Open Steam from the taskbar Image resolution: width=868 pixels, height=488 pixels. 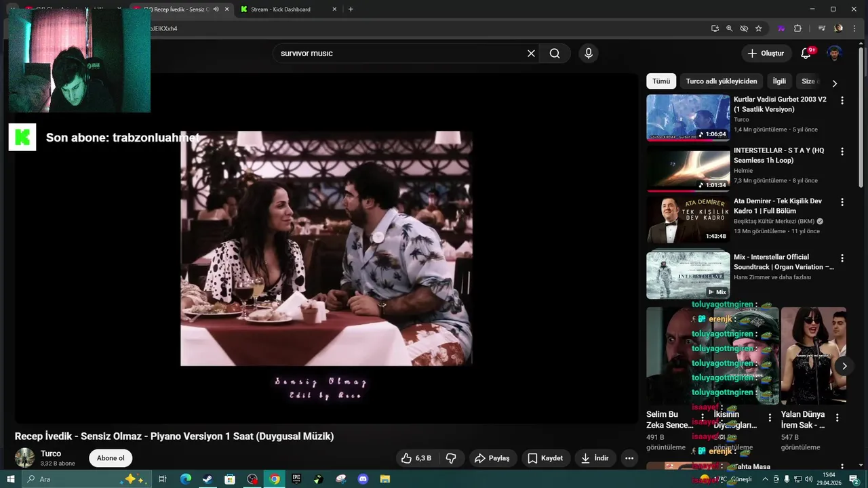(208, 479)
